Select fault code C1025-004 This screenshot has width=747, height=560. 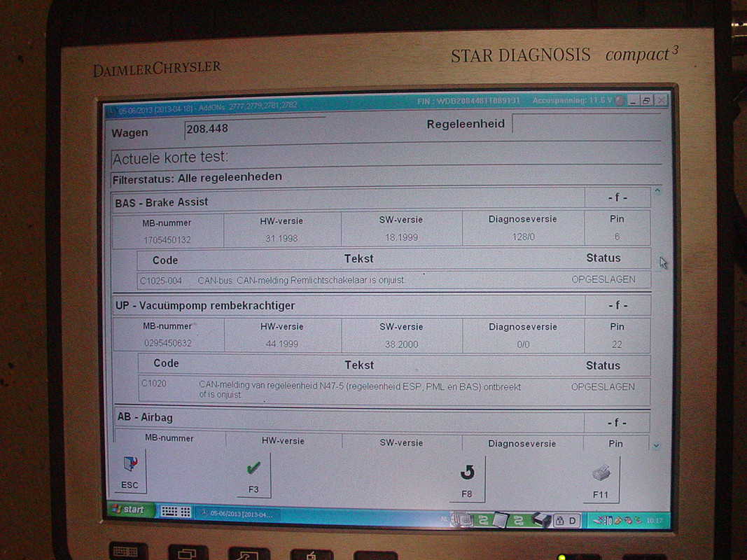161,281
